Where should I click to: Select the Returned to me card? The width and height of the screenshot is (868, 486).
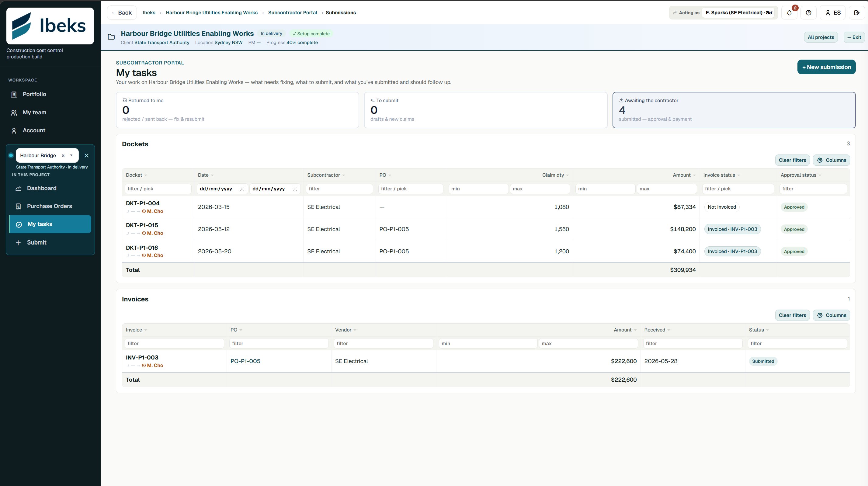(237, 110)
